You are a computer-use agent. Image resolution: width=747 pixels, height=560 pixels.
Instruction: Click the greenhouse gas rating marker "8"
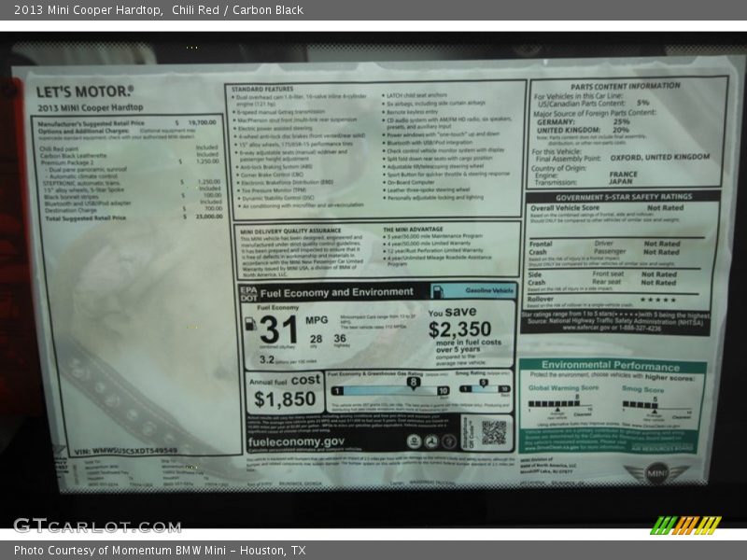tap(413, 383)
